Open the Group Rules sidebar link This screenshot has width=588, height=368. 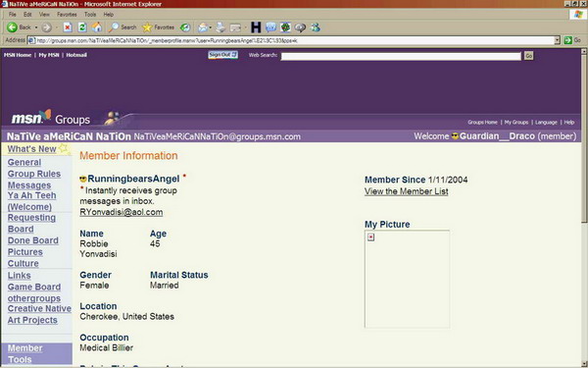click(34, 174)
